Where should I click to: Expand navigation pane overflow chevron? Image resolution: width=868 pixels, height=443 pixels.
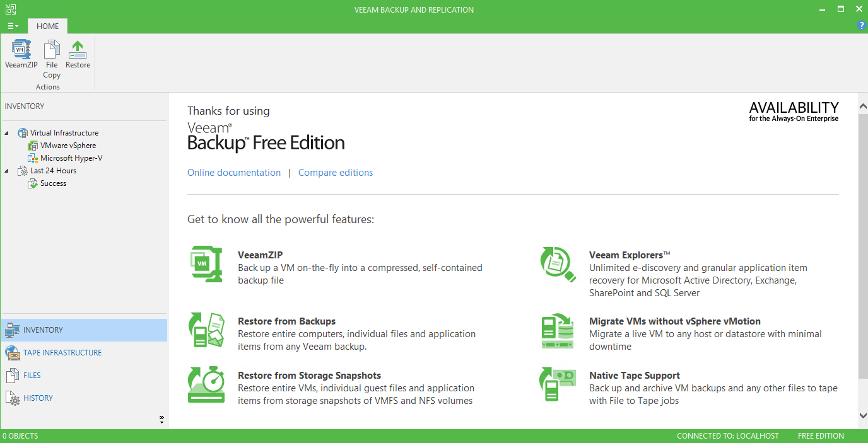161,419
